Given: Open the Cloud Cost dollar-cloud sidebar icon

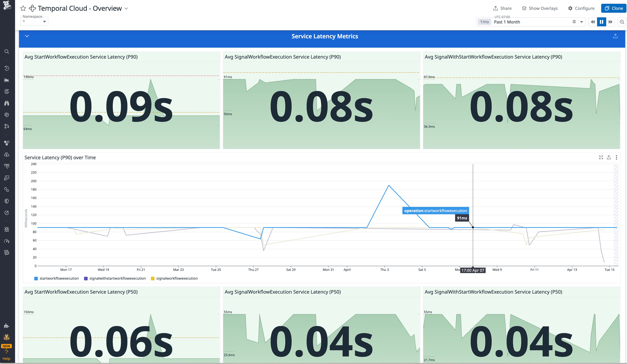Looking at the screenshot, I should (7, 155).
